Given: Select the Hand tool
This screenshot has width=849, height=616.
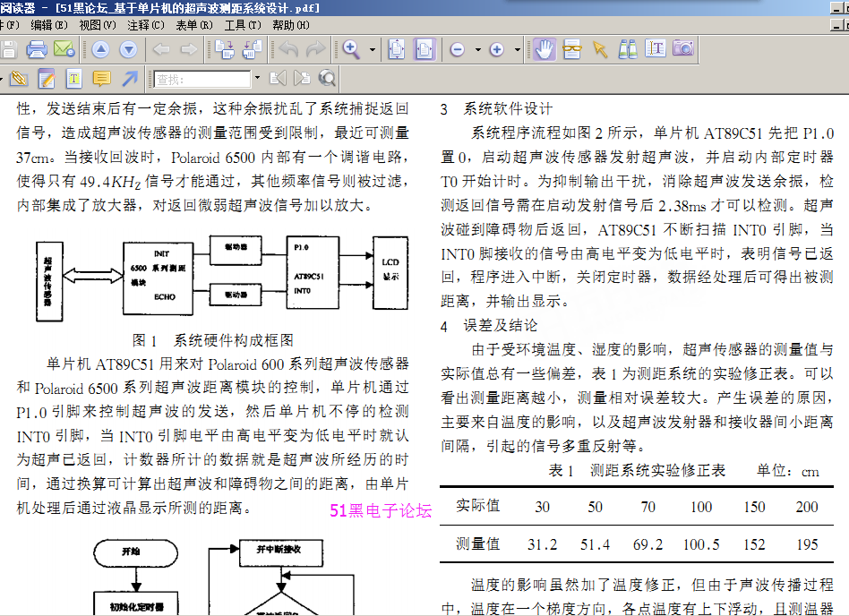Looking at the screenshot, I should pyautogui.click(x=544, y=49).
